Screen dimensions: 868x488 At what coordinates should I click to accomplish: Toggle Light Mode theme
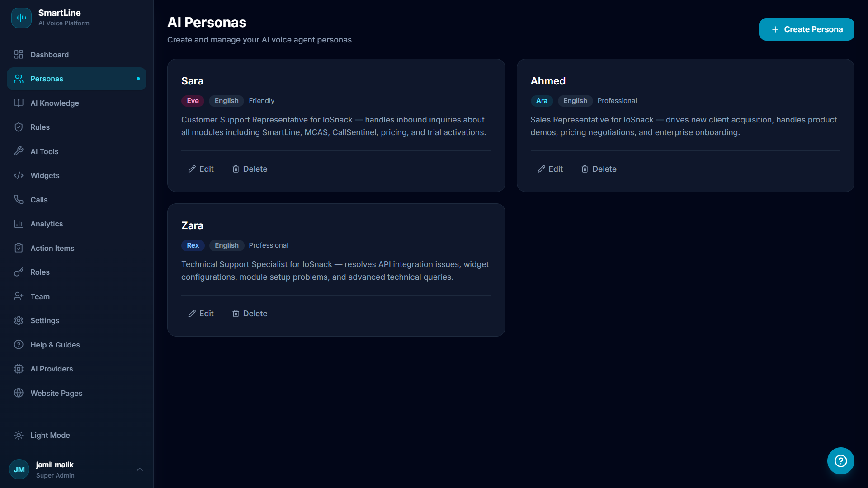click(x=50, y=435)
